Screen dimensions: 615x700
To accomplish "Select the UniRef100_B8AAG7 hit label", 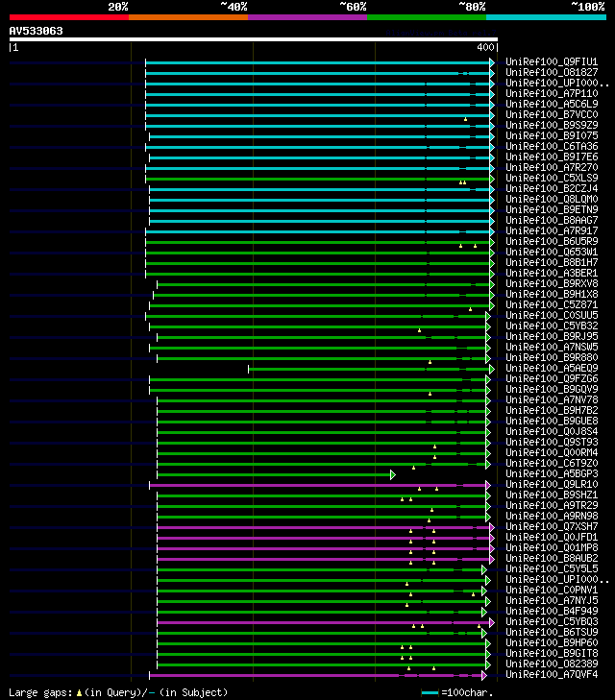I will coord(552,220).
